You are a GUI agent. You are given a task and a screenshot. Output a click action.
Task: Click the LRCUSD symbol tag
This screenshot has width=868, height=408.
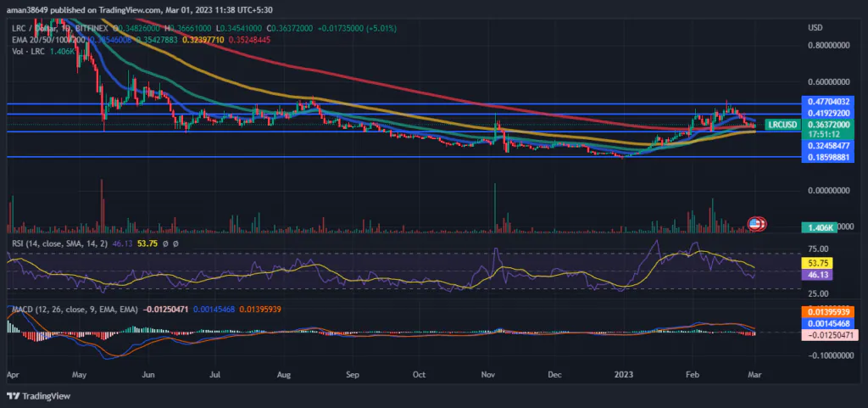781,125
